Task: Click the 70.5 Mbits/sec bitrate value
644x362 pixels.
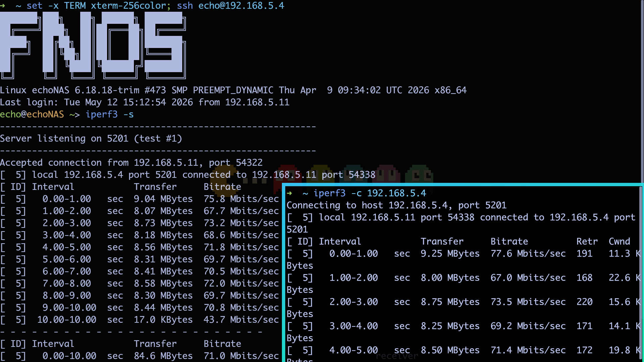Action: [241, 271]
